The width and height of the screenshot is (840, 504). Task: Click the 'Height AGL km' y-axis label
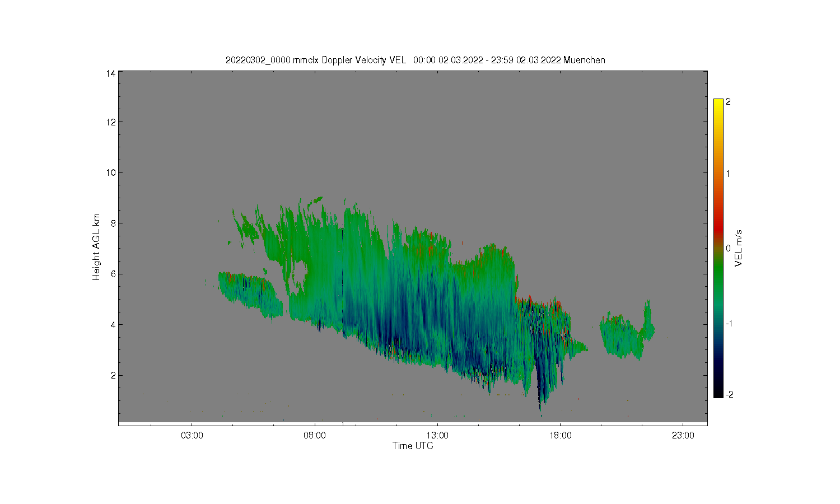tap(96, 246)
